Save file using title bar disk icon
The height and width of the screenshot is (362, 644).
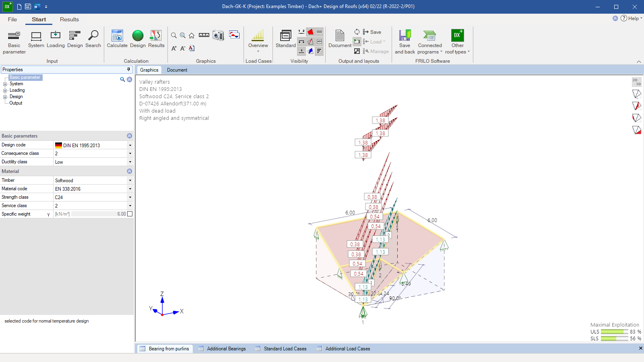[x=28, y=6]
